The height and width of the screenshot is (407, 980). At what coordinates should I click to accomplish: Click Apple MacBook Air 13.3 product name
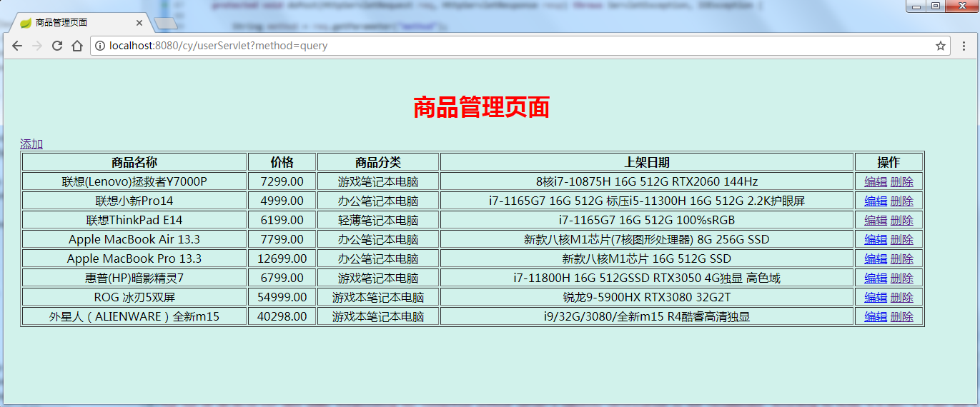pos(134,239)
